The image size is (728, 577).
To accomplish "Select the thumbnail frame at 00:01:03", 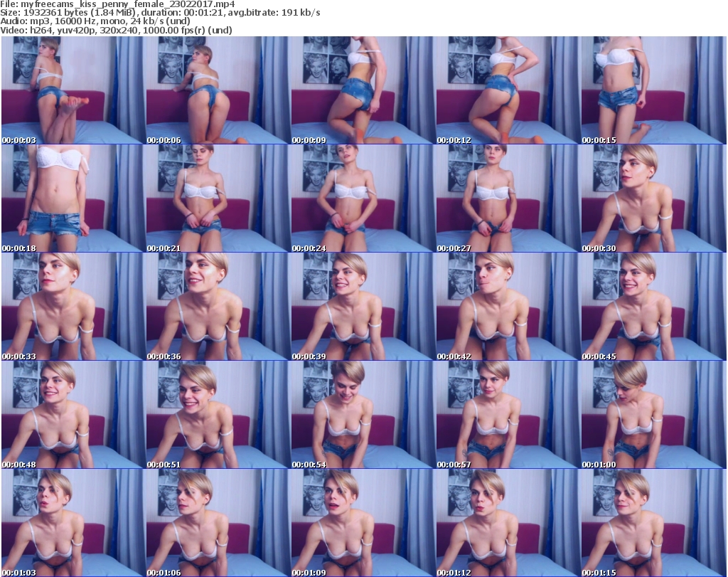I will (x=73, y=523).
